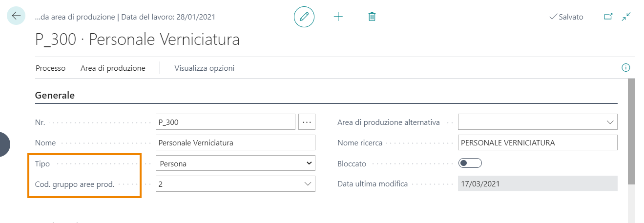
Task: Open the info FactBox icon
Action: [625, 68]
